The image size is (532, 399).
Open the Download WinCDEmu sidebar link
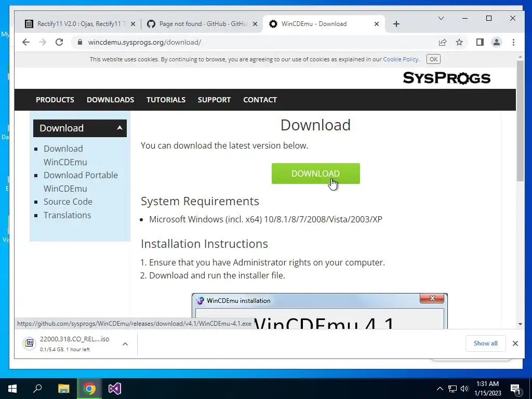coord(65,155)
